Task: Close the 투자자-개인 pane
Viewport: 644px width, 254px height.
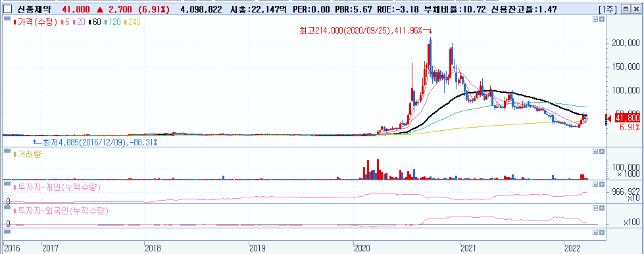Action: pos(602,184)
